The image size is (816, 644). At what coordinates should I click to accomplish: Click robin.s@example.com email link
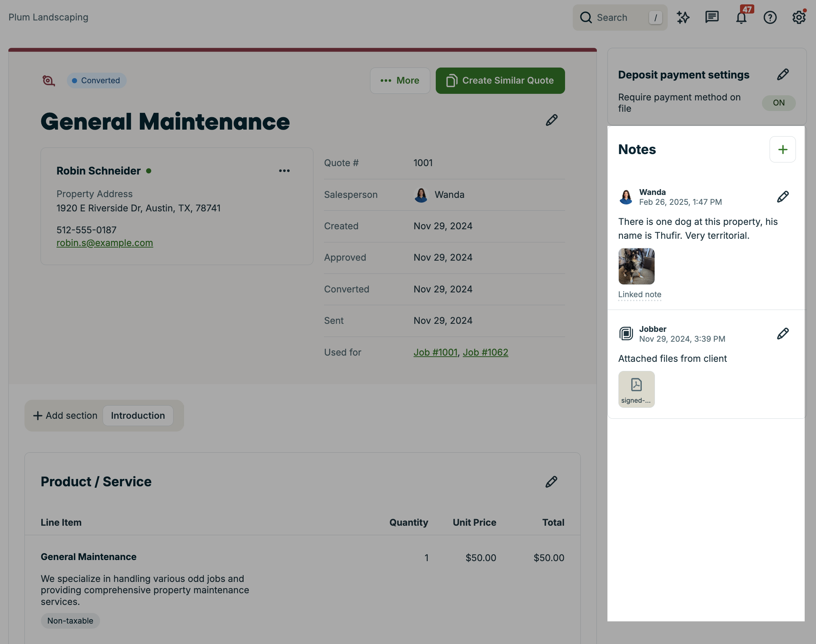point(105,243)
